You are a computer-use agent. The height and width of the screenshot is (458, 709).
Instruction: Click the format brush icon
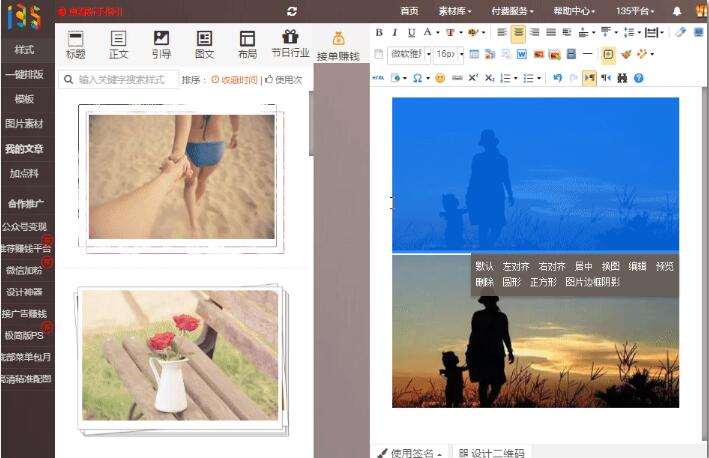(x=626, y=55)
